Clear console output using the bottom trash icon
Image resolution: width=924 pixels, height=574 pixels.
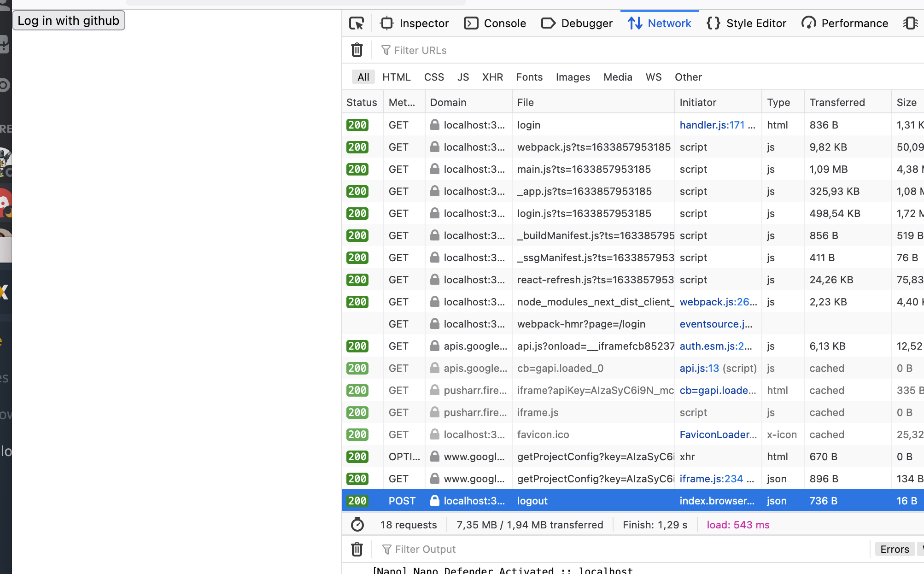pos(357,549)
